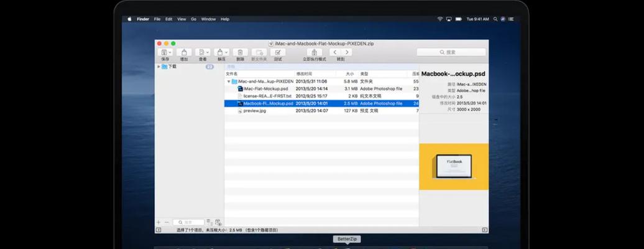Click the plus button under the sidebar
Viewport: 644px width, 249px height.
[x=159, y=222]
